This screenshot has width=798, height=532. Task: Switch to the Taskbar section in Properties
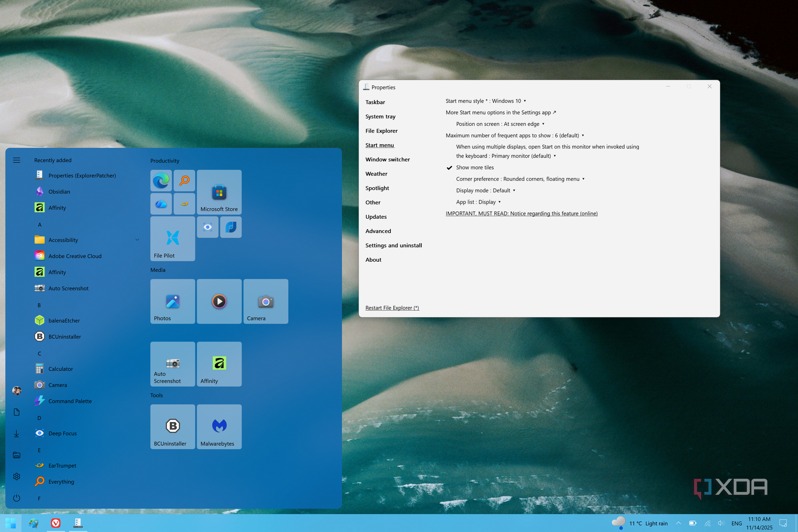pos(375,102)
